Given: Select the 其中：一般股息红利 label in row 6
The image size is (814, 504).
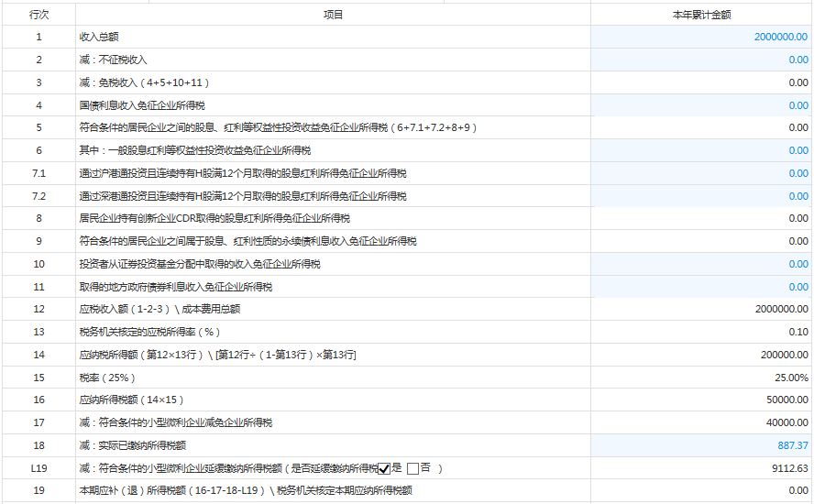Looking at the screenshot, I should (194, 150).
